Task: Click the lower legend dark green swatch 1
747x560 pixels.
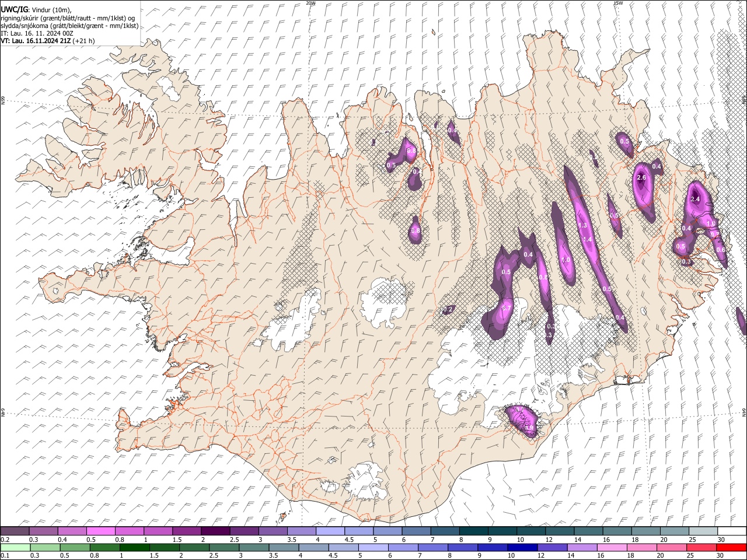Action: 135,547
